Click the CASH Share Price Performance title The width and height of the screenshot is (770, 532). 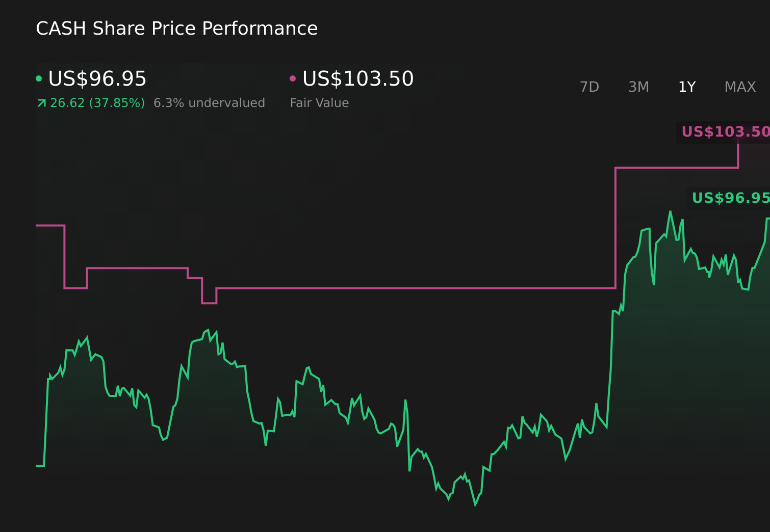click(177, 29)
